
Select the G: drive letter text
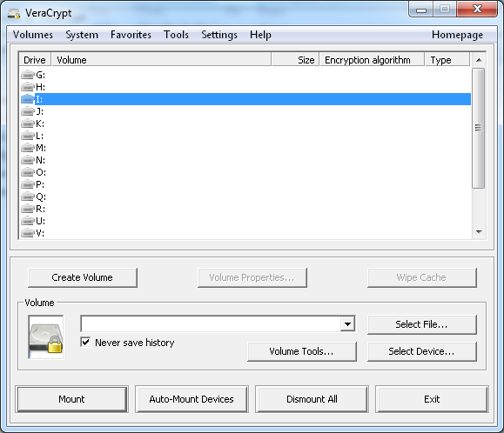41,75
